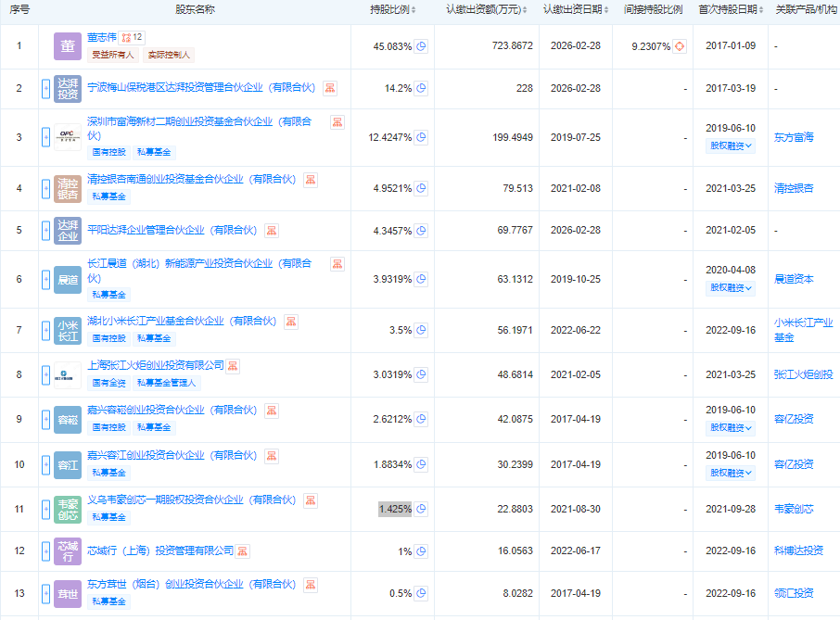The height and width of the screenshot is (620, 840).
Task: Click structure icon beside 芯城行（上海）投资管理有限公司
Action: tap(242, 551)
